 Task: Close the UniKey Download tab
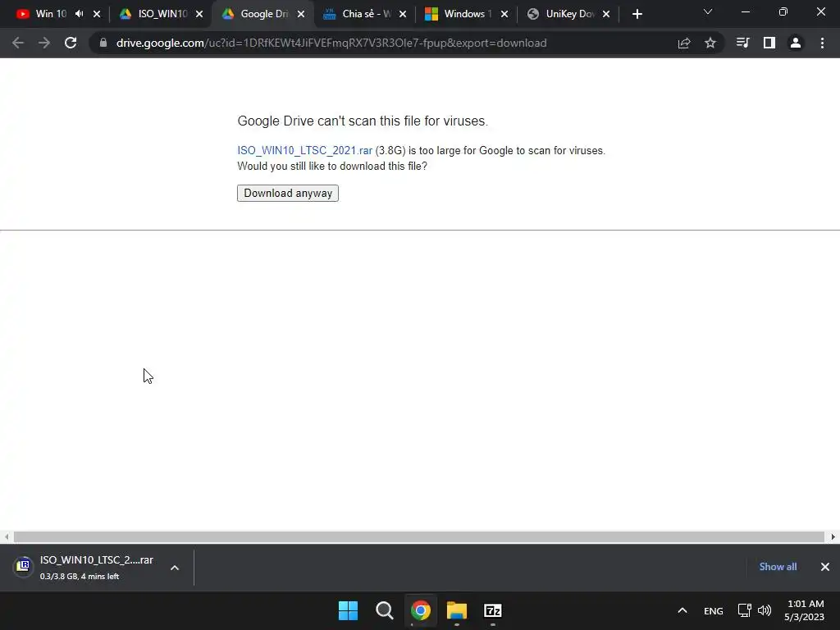coord(606,14)
